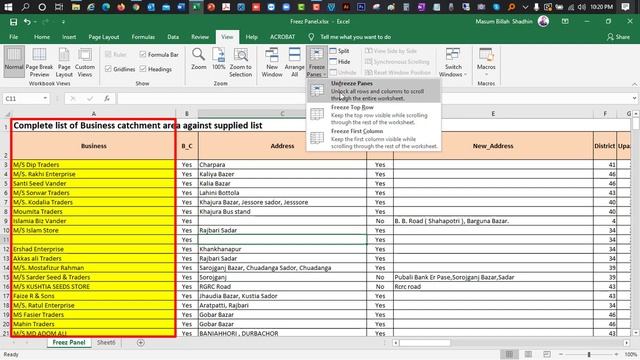Open Ribbon Display Options icon
This screenshot has height=360, width=640.
point(565,21)
